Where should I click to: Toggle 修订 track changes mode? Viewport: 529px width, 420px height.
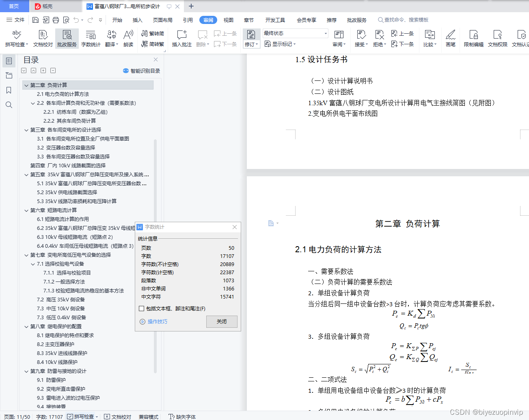click(251, 39)
